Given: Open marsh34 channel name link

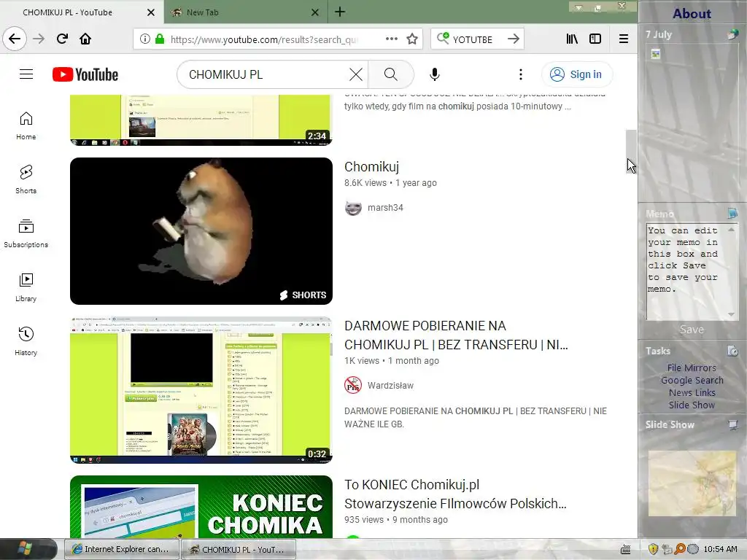Looking at the screenshot, I should pyautogui.click(x=385, y=208).
